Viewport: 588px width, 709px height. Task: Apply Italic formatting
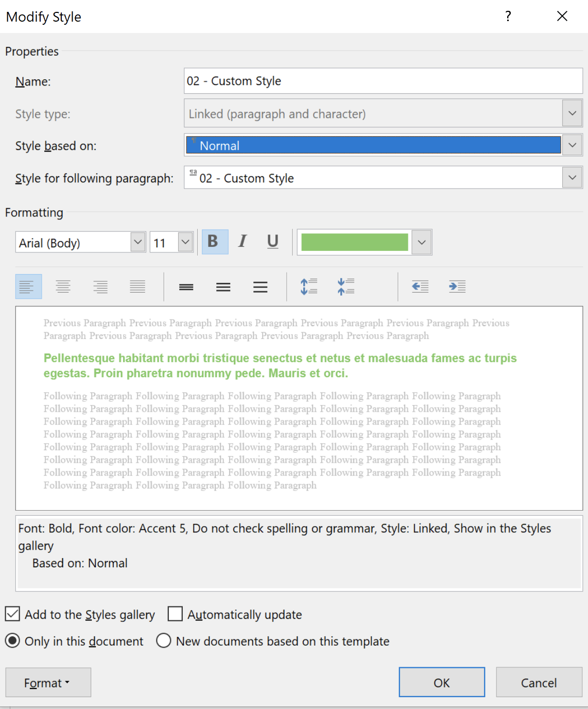point(243,242)
